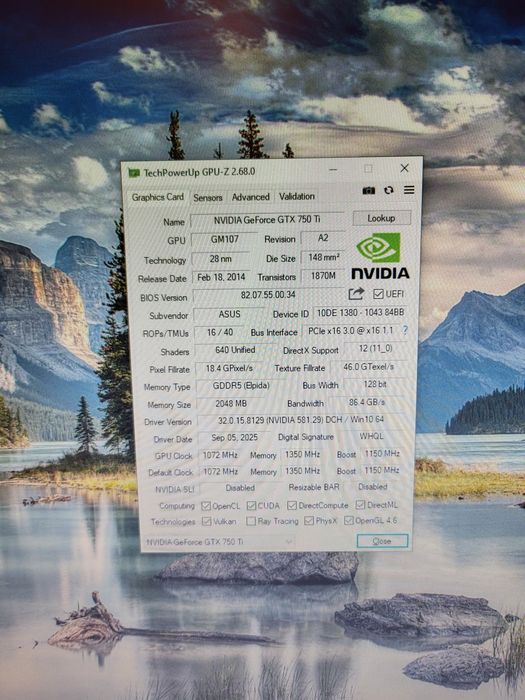This screenshot has width=525, height=700.
Task: Click the Pixel Fillrate value 18.4 GPixel/s
Action: click(229, 368)
